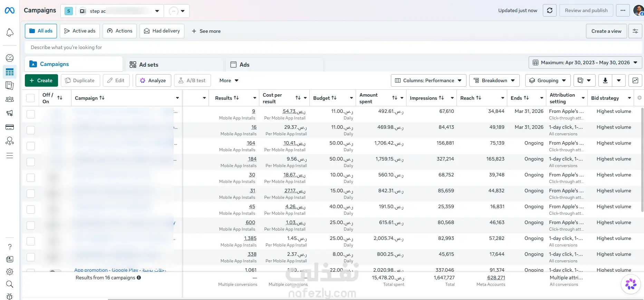Image resolution: width=644 pixels, height=300 pixels.
Task: Open the date range Maximum selector
Action: (585, 62)
